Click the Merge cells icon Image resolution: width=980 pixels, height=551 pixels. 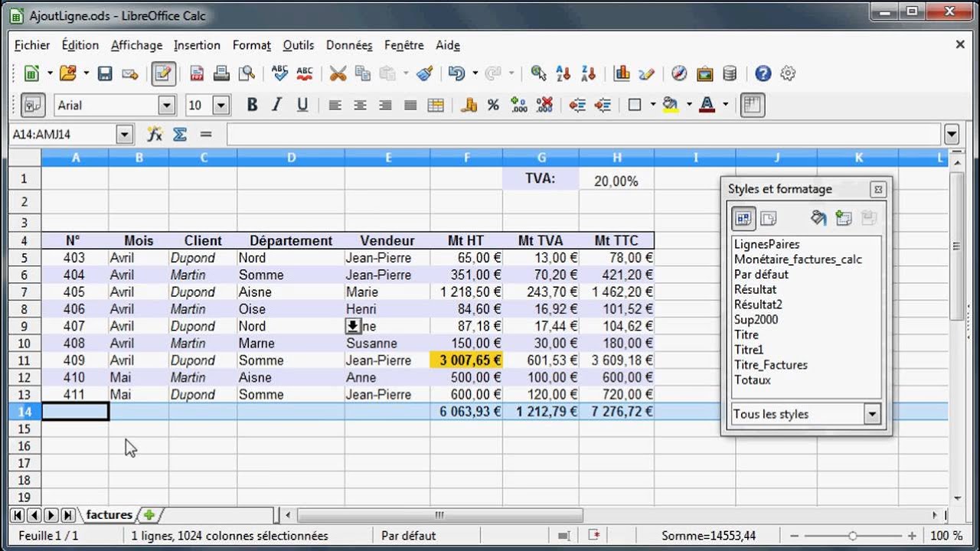coord(436,106)
